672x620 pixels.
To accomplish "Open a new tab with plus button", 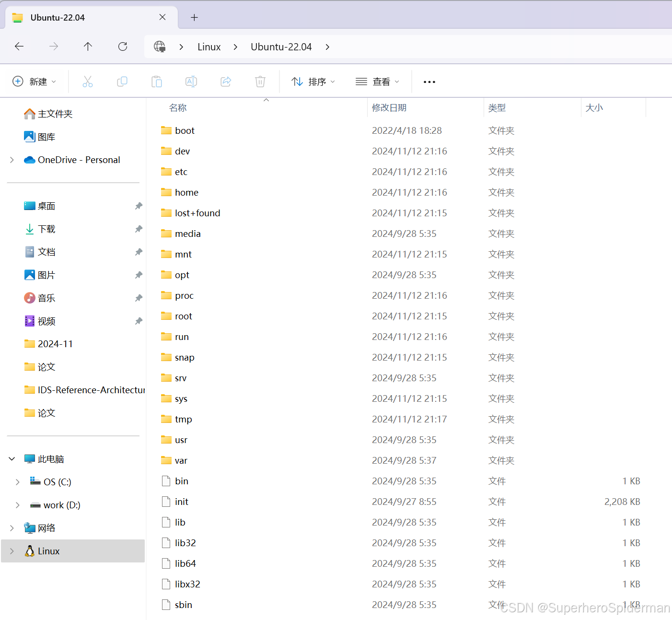I will coord(194,18).
